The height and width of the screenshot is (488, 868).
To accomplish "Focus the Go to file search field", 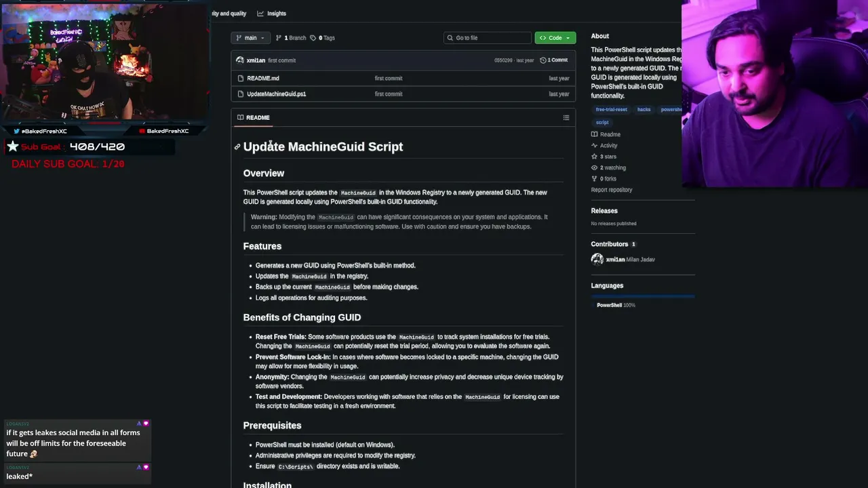I will [488, 38].
